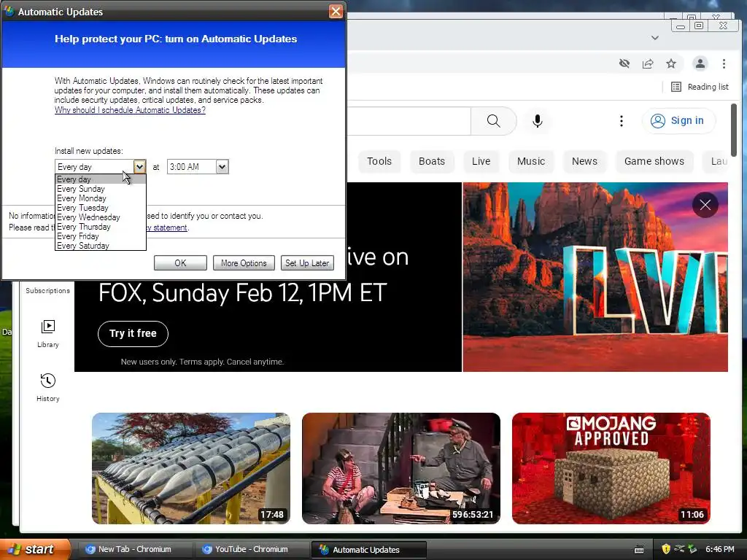Switch to New Tab - Chromium taskbar button

click(134, 550)
